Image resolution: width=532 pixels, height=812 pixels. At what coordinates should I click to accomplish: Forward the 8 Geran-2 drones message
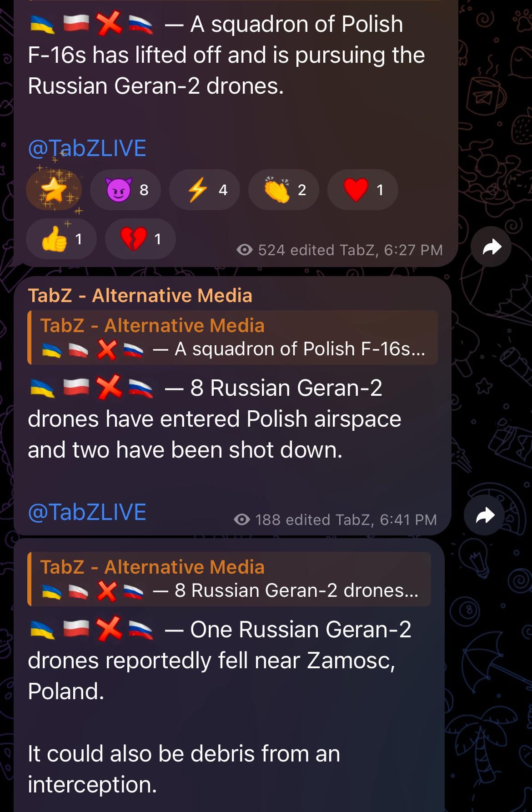[484, 515]
